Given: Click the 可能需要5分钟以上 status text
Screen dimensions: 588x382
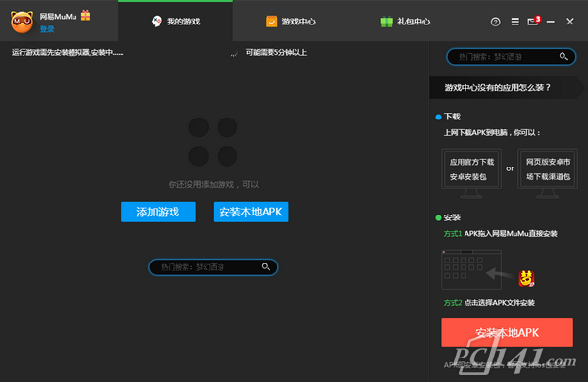Looking at the screenshot, I should pos(276,53).
